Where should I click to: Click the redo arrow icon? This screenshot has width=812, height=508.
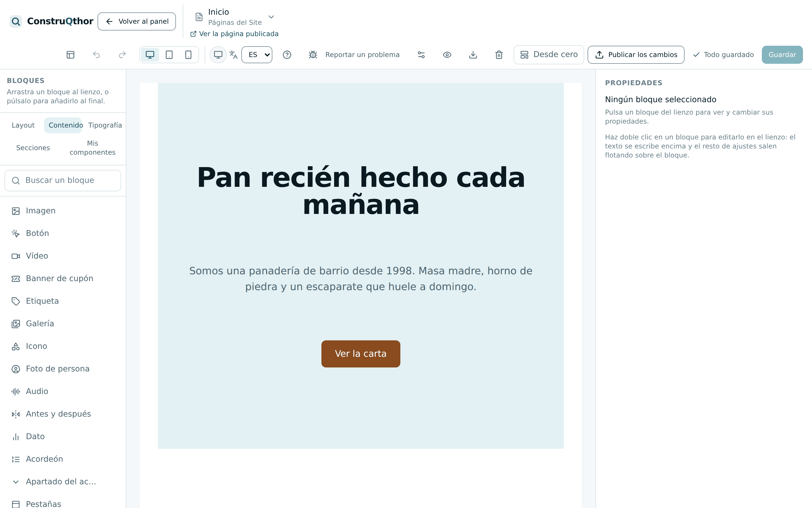122,55
